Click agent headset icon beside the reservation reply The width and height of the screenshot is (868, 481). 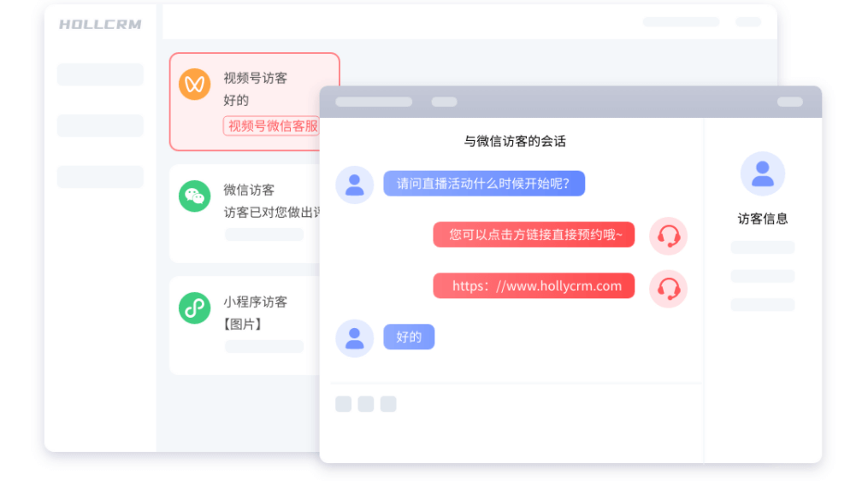click(668, 236)
